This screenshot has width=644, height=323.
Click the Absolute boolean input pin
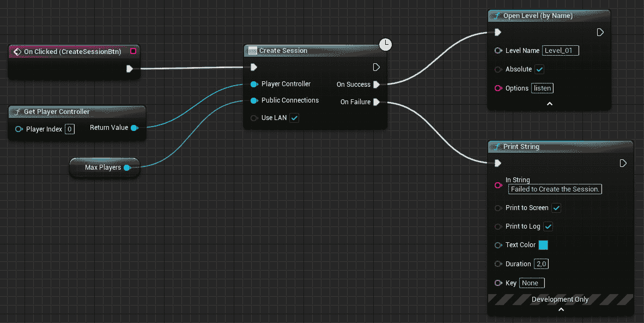tap(498, 69)
